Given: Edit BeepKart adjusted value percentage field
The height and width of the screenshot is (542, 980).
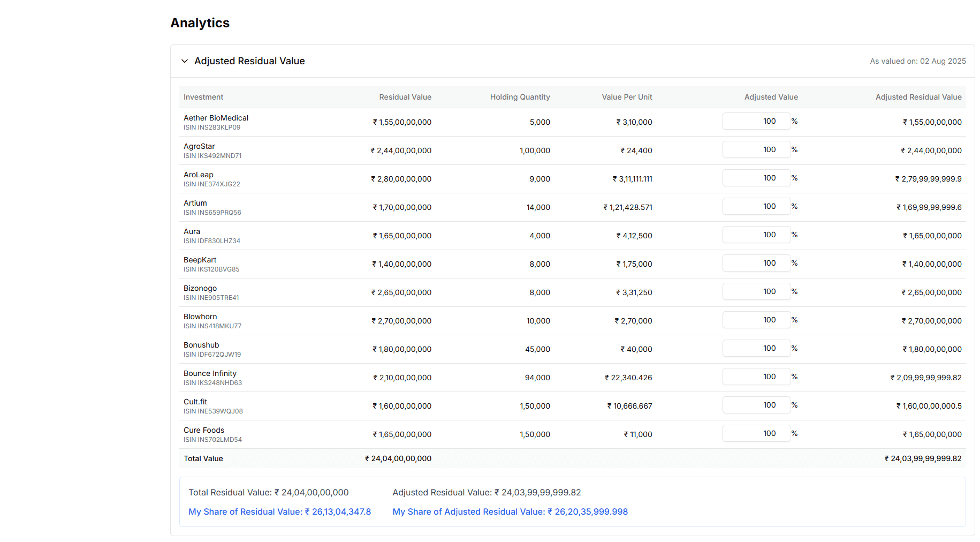Looking at the screenshot, I should pyautogui.click(x=756, y=263).
